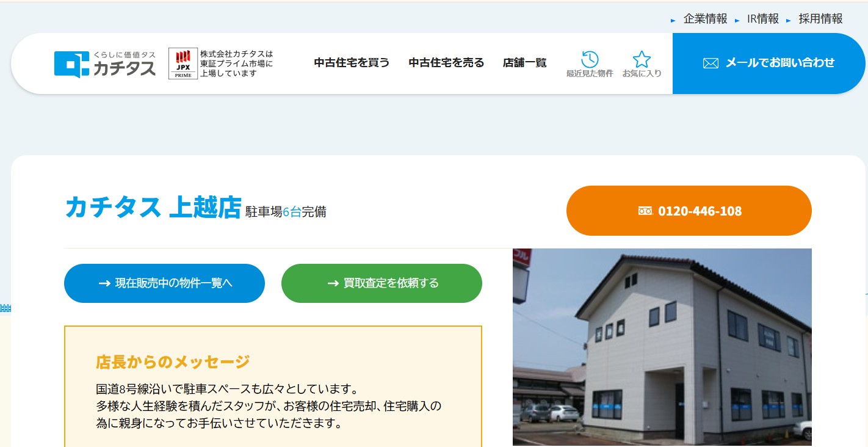868x447 pixels.
Task: Open 採用情報 link
Action: tap(820, 19)
